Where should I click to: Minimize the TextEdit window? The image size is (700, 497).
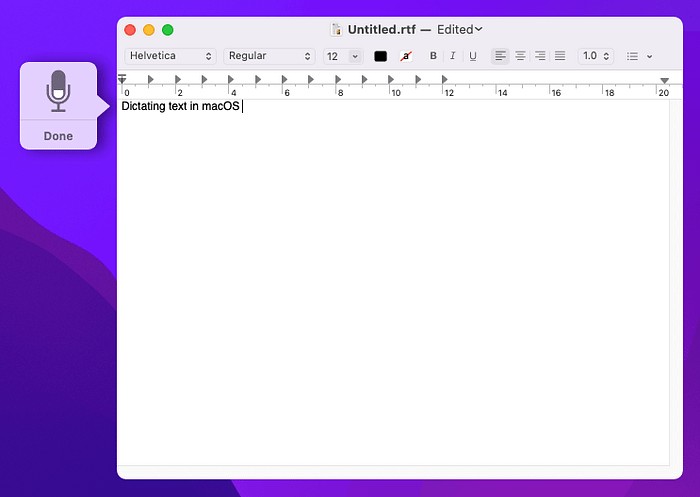[149, 30]
